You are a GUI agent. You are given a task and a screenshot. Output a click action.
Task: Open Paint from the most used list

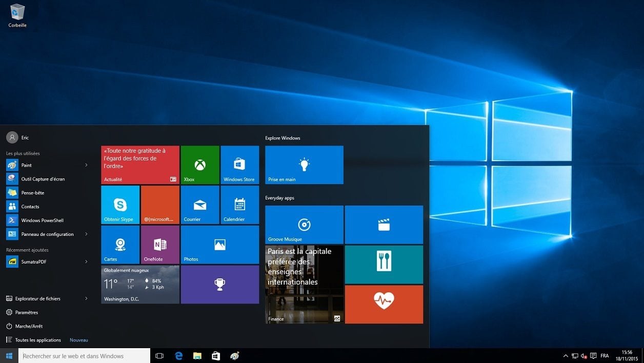click(x=43, y=165)
